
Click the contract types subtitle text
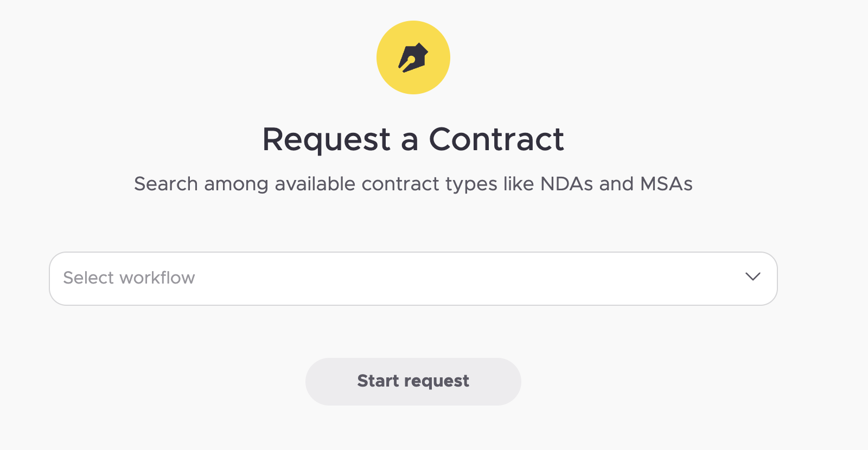(413, 184)
